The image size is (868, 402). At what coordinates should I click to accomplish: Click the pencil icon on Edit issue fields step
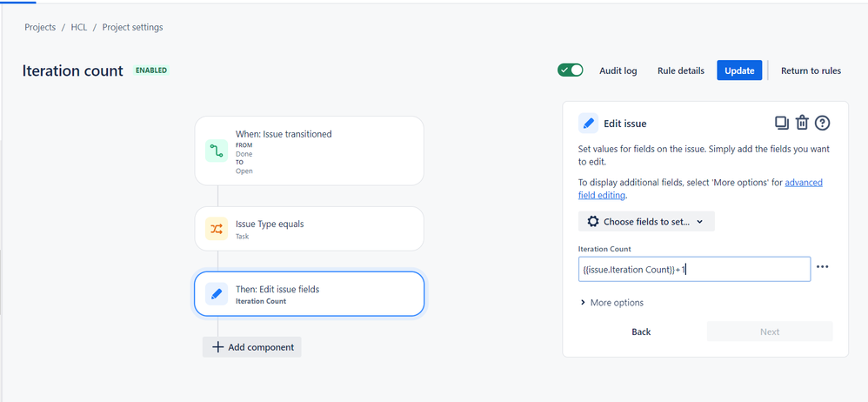[217, 294]
